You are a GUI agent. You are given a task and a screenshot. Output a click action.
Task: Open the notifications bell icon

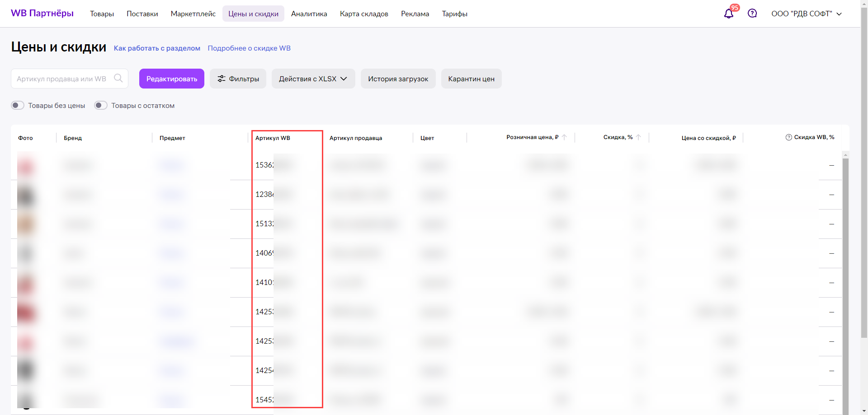coord(728,14)
